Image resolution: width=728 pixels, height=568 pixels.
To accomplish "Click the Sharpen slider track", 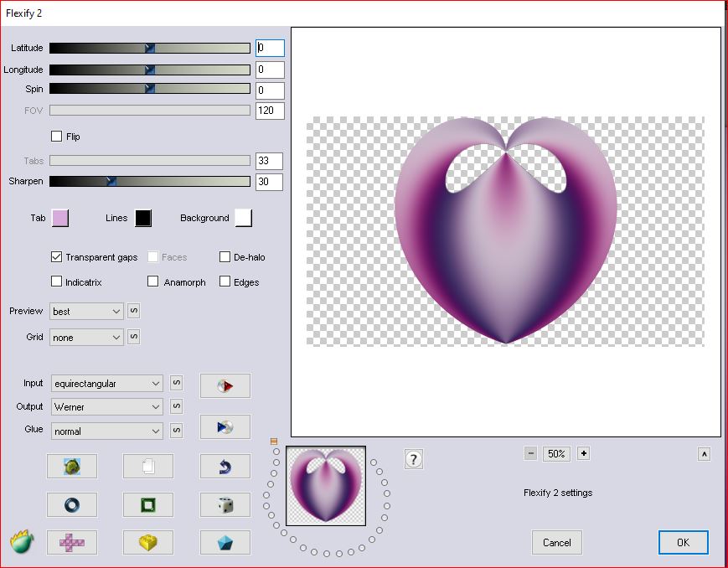I will pyautogui.click(x=150, y=181).
